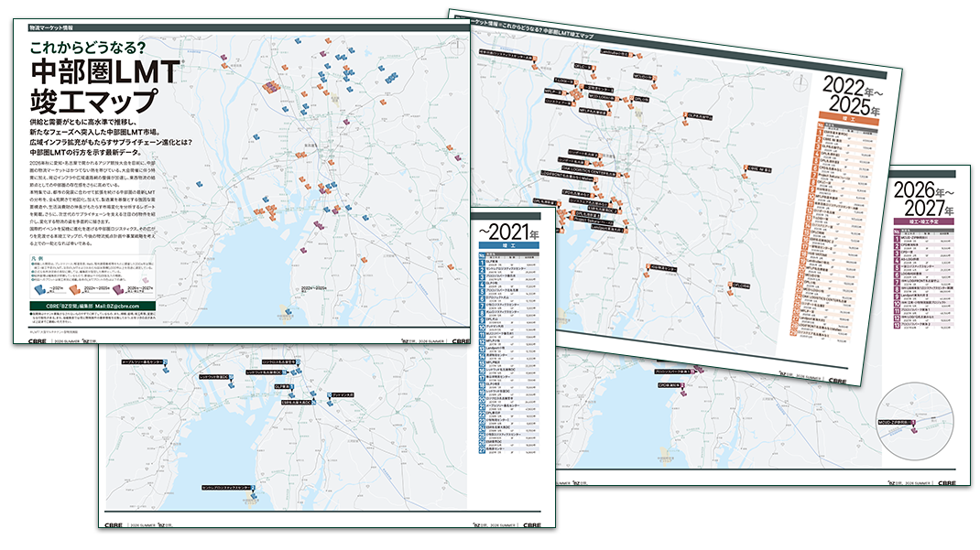Click the purple 竣工・竣工予定 bar

coord(924,221)
